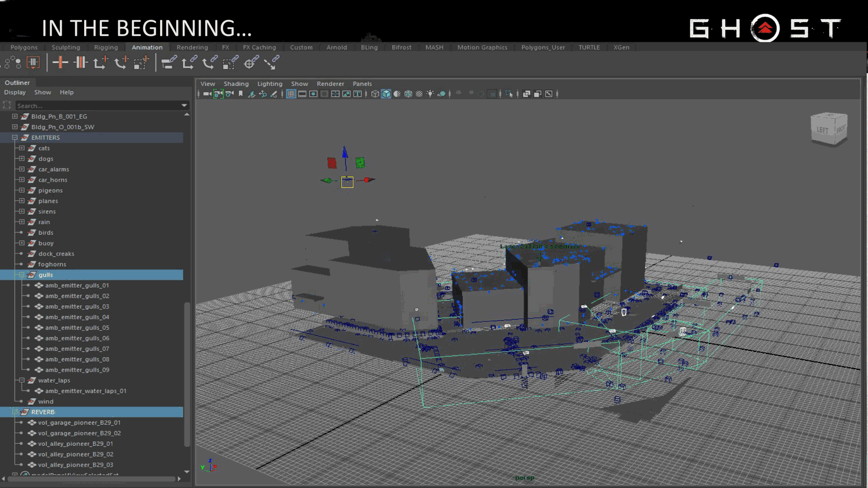
Task: Click the view cube in viewport
Action: click(x=829, y=129)
